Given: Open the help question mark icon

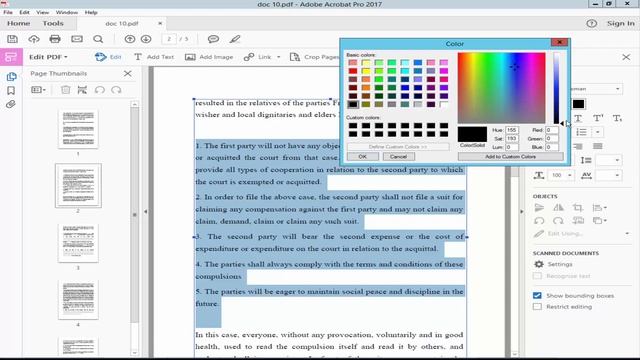Looking at the screenshot, I should pos(591,24).
